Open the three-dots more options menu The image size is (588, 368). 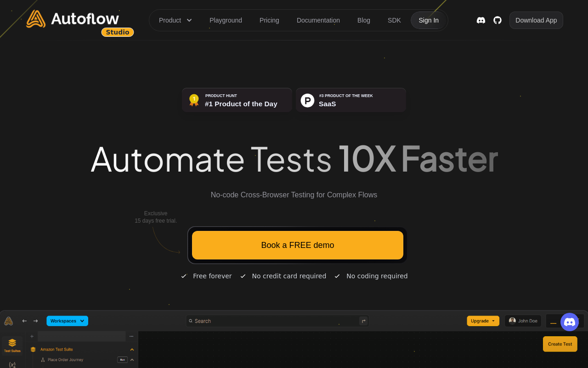tap(131, 336)
